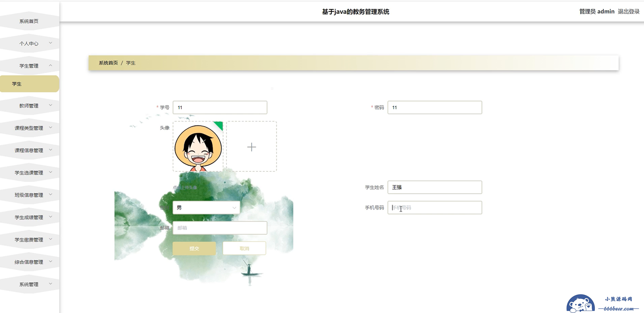Expand the 系统管理 chevron
Viewport: 644px width, 313px height.
pos(51,284)
